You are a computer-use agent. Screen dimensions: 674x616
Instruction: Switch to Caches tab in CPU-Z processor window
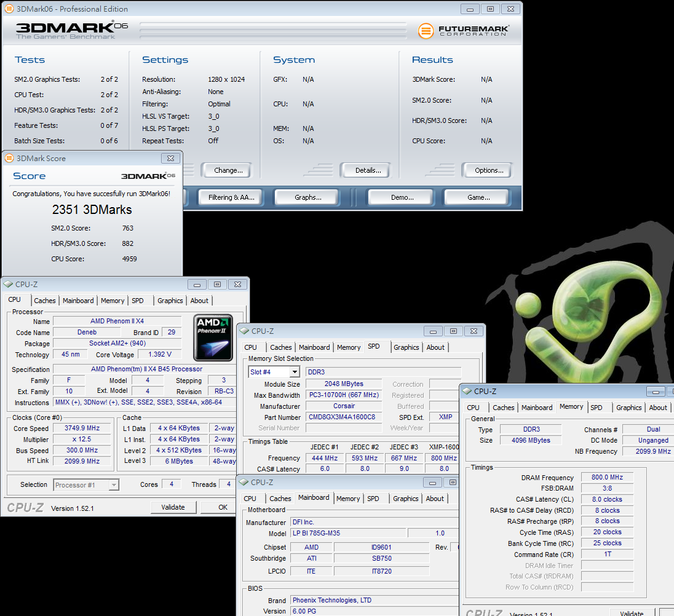(x=45, y=301)
